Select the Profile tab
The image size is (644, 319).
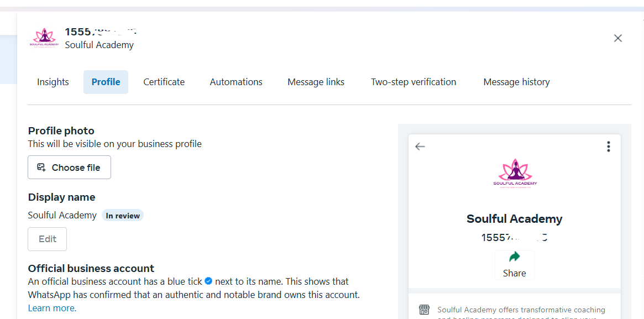(x=106, y=82)
